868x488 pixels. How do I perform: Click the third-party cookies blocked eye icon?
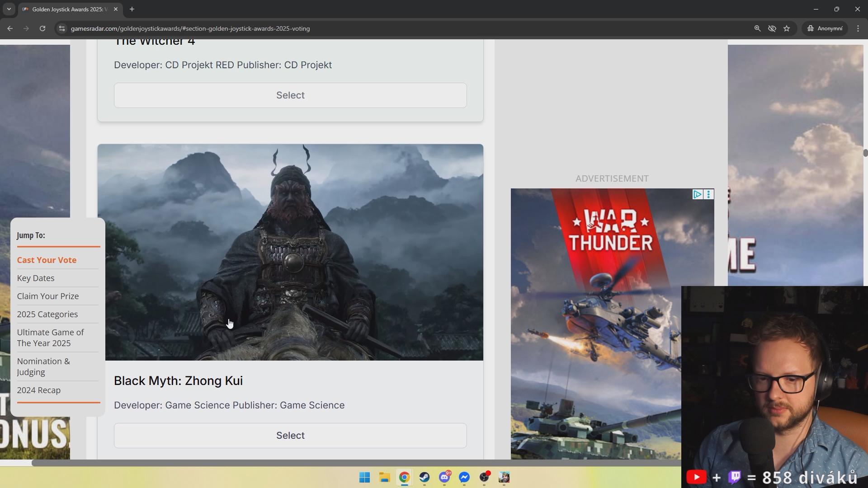click(x=772, y=28)
